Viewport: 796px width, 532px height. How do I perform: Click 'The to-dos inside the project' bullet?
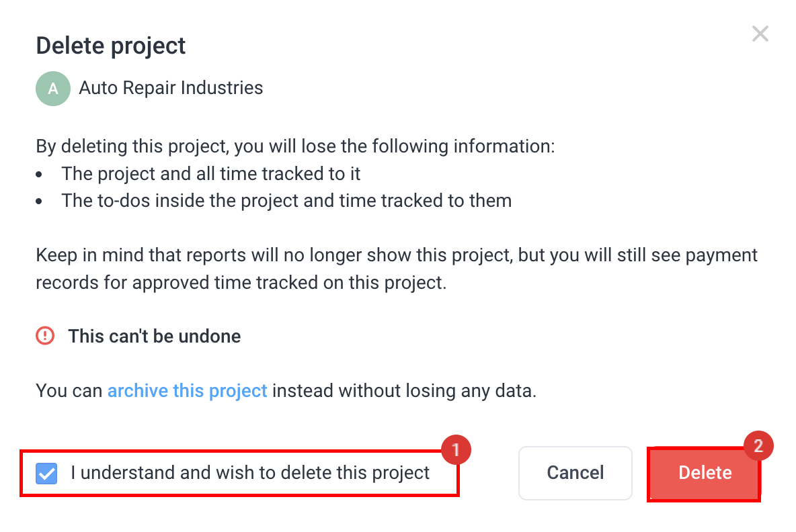[286, 201]
